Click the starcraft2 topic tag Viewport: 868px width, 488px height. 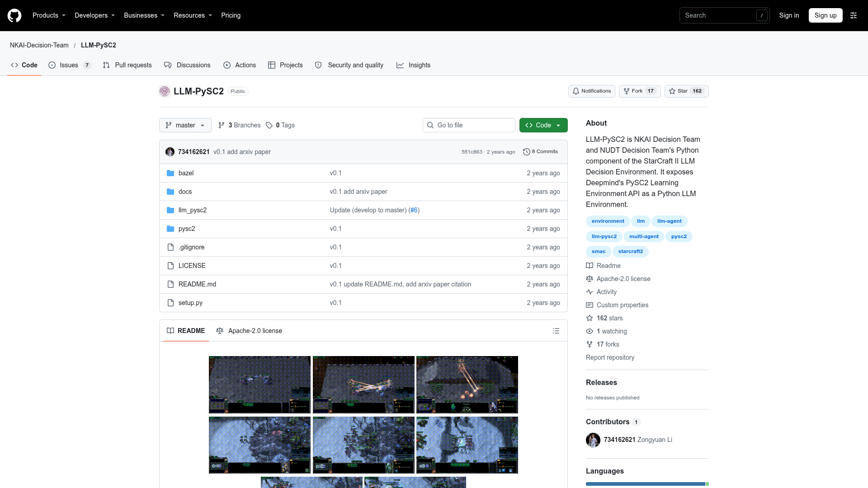pyautogui.click(x=630, y=252)
